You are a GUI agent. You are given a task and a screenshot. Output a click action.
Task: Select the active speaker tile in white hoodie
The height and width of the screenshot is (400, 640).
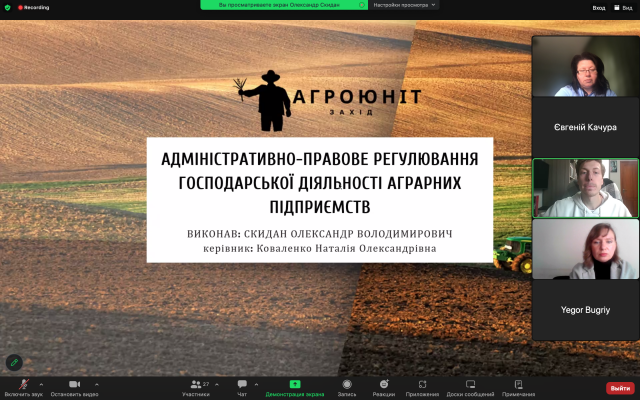click(585, 188)
